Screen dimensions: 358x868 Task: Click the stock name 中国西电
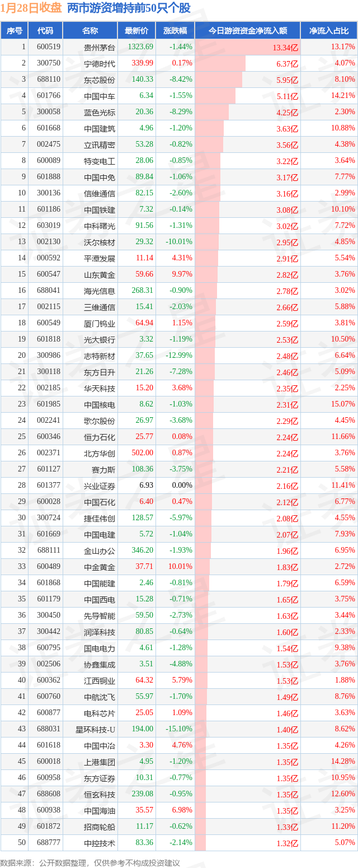coord(100,600)
